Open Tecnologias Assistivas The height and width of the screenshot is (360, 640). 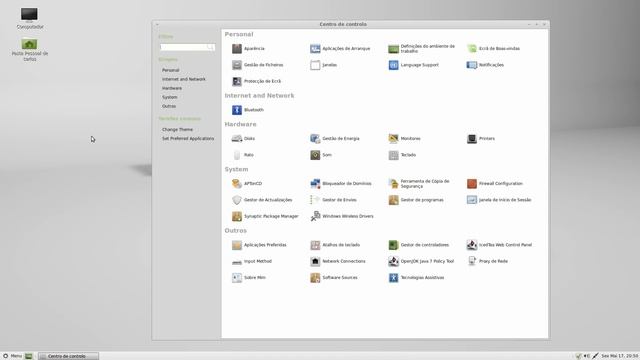click(x=416, y=277)
